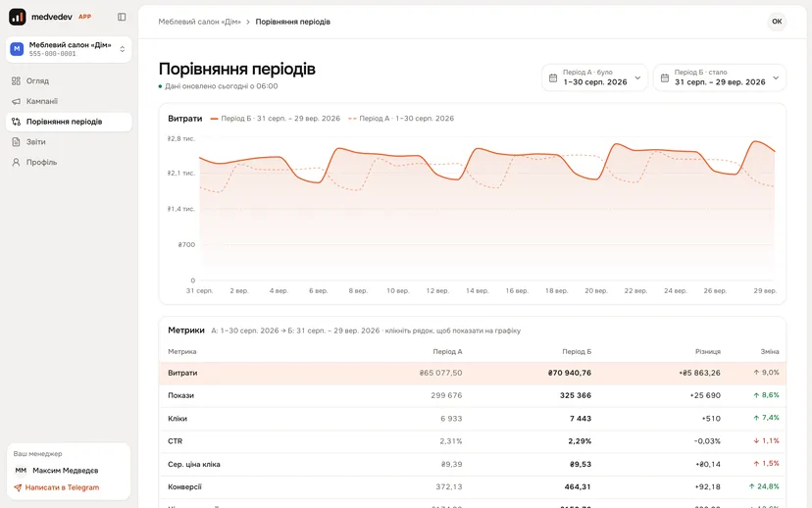Click the green 24,8% change arrow
Screen dimensions: 812x508
tap(752, 486)
